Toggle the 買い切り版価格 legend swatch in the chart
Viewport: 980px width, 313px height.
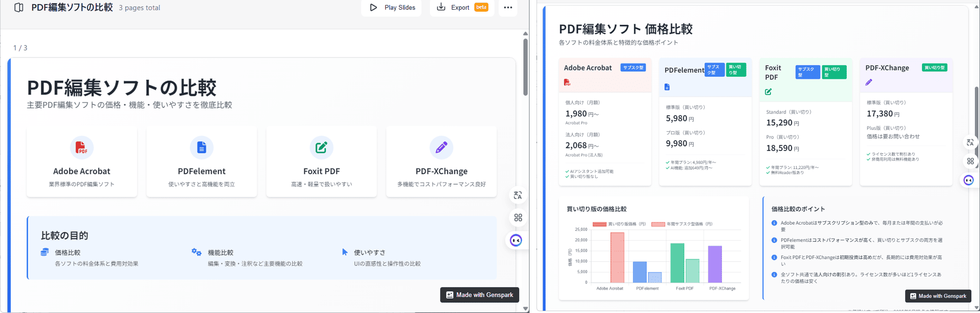(599, 224)
